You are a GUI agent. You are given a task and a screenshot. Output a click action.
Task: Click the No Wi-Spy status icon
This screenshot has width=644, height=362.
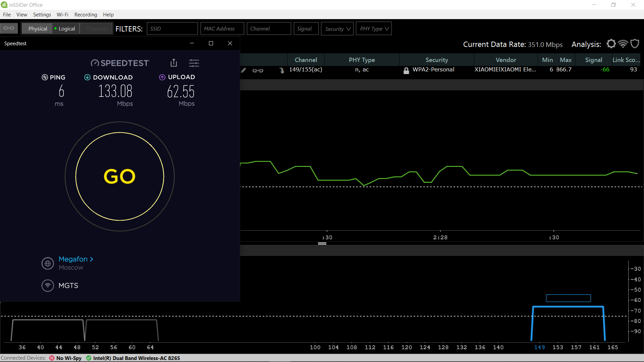tap(52, 358)
